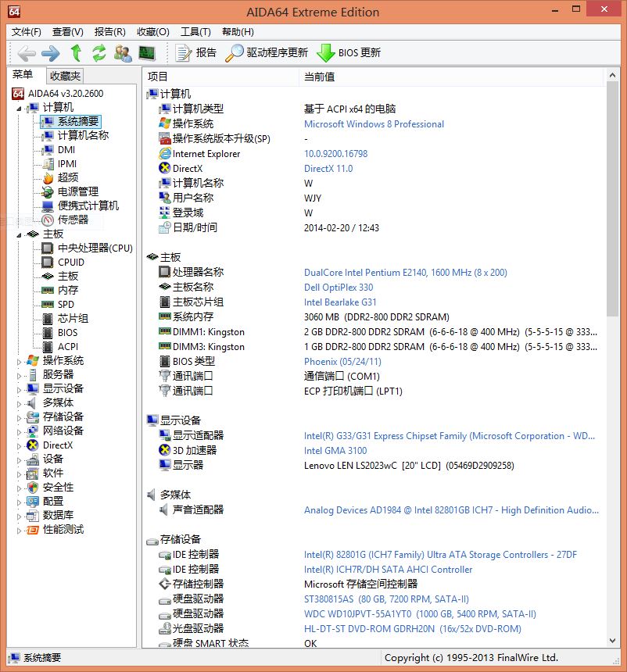
Task: Open the 报告(R) menu
Action: coord(109,32)
